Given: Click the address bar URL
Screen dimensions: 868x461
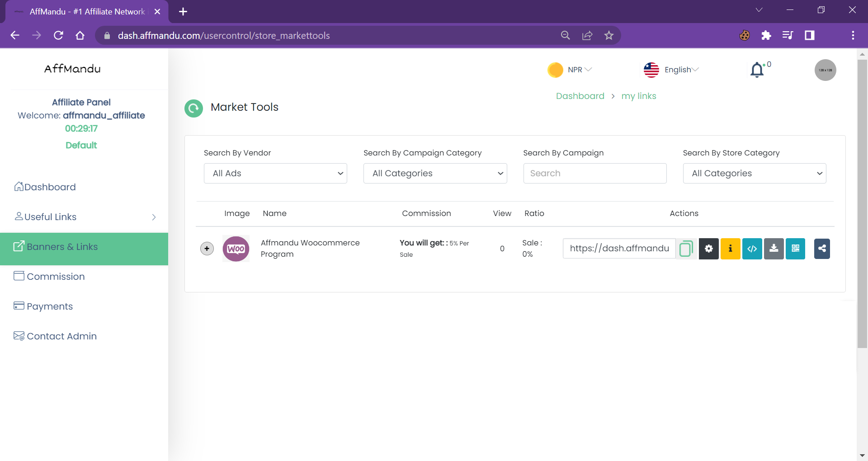Looking at the screenshot, I should (224, 35).
